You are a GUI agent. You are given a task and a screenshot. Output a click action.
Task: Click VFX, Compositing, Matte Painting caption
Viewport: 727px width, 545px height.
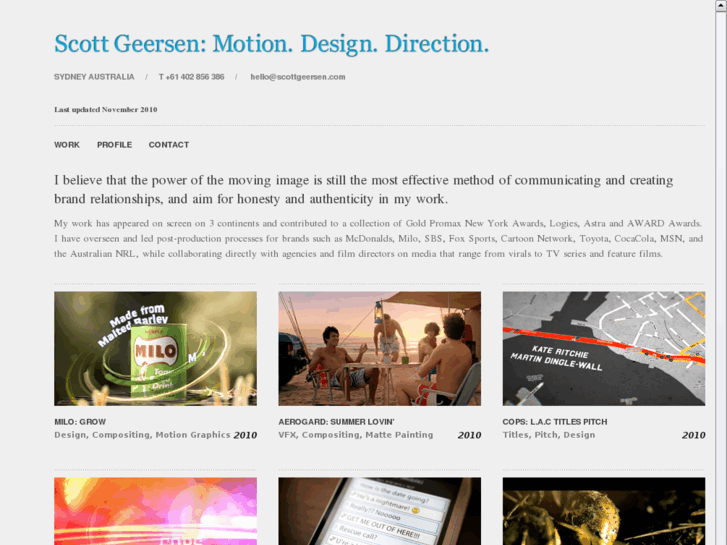[356, 435]
